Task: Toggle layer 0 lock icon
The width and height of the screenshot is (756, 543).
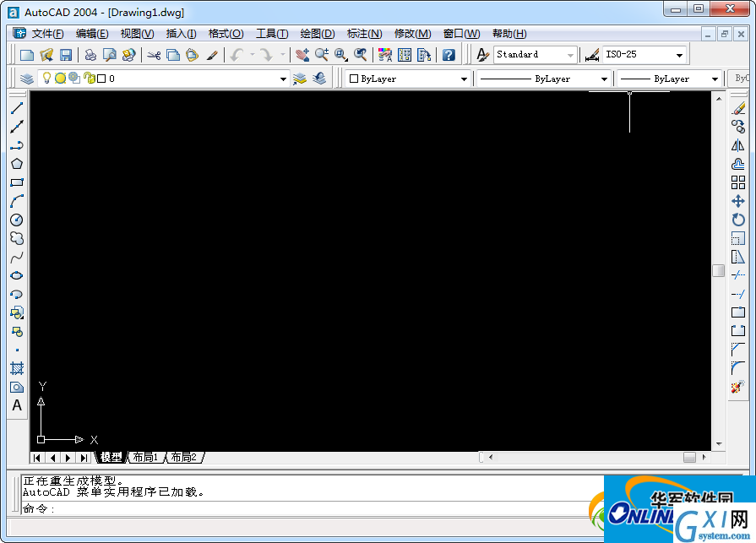Action: point(90,78)
